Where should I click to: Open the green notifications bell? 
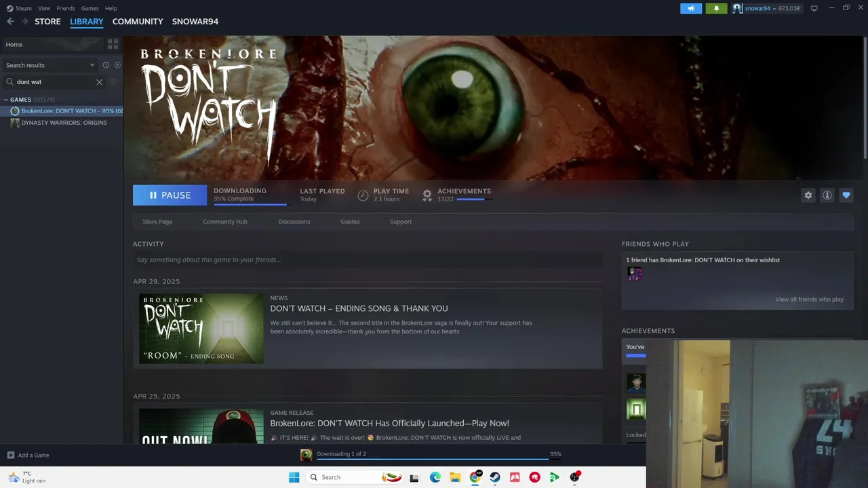tap(716, 8)
